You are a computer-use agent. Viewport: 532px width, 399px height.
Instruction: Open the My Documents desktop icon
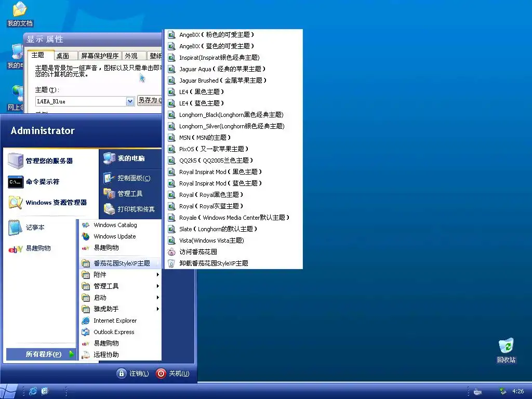click(x=20, y=14)
